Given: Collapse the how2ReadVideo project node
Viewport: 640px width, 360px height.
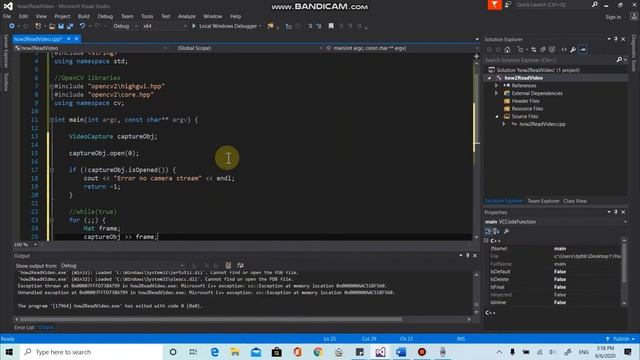Looking at the screenshot, I should tap(489, 78).
